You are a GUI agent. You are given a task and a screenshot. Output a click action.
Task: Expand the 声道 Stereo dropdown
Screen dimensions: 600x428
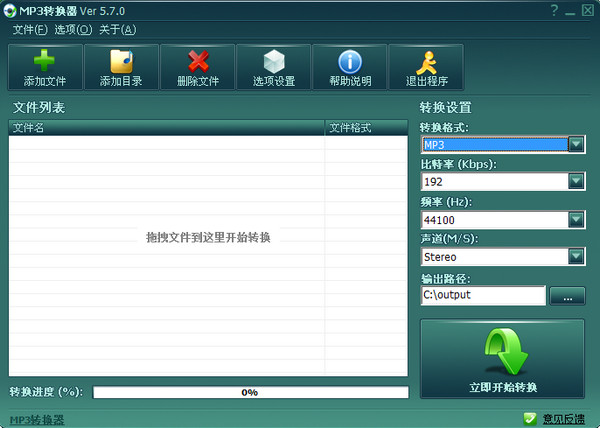pos(575,257)
